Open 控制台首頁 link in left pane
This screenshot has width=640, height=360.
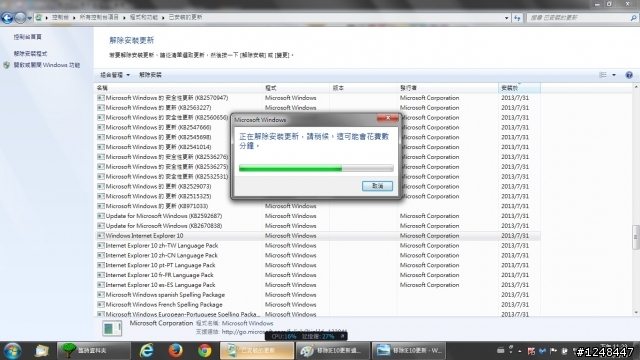point(28,37)
